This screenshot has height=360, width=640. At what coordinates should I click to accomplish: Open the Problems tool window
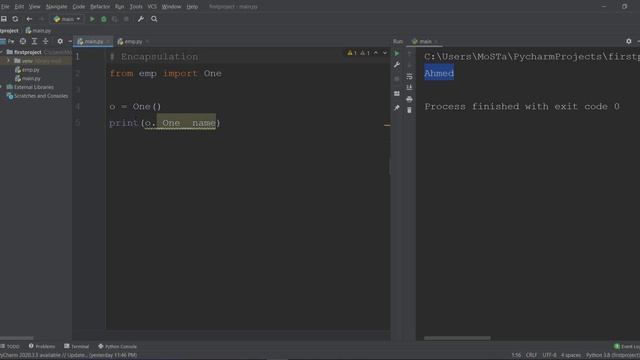42,346
